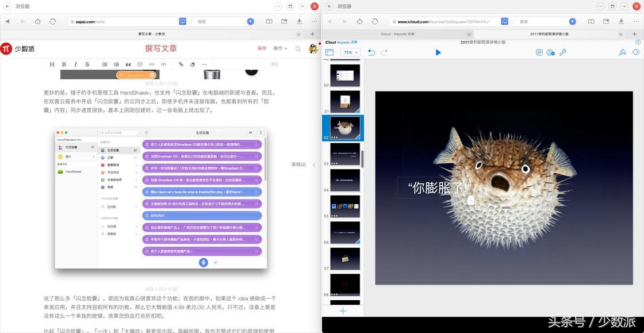Click the blockquote icon in the editor toolbar
The width and height of the screenshot is (644, 333).
[x=128, y=65]
